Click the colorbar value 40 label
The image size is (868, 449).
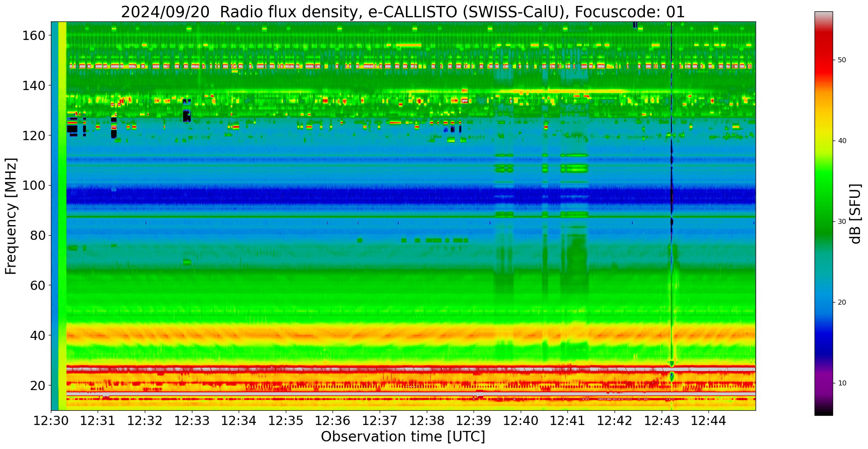[842, 141]
